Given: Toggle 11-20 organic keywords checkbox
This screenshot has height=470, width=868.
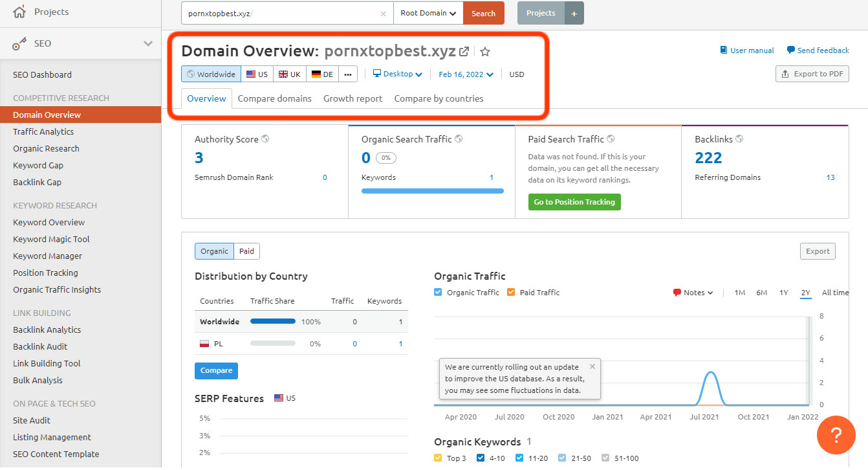Looking at the screenshot, I should (519, 458).
